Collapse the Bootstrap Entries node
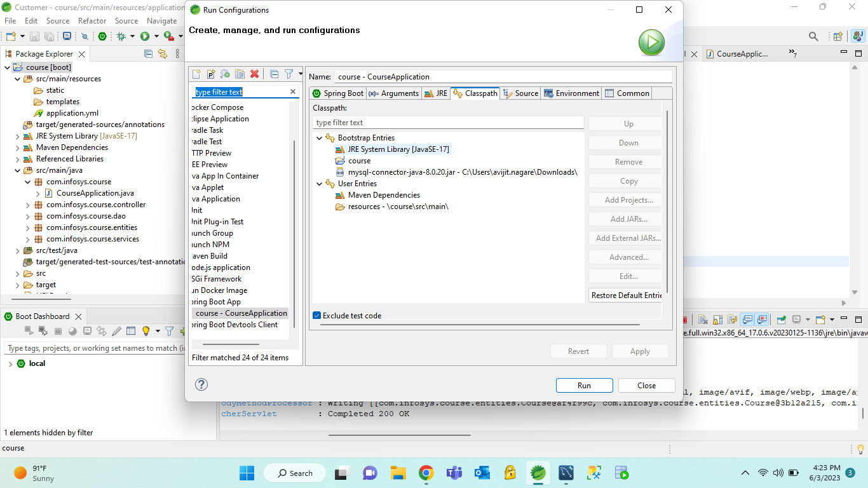This screenshot has width=868, height=488. coord(319,138)
